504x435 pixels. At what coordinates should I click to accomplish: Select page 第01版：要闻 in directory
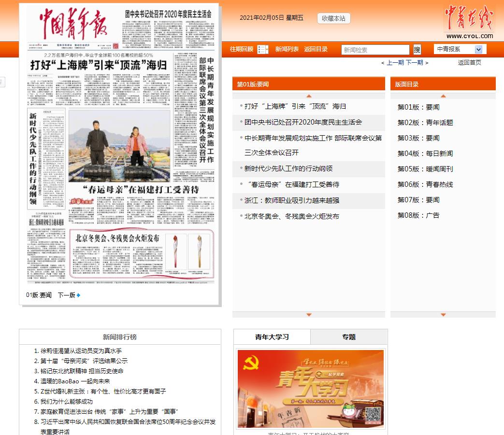point(418,107)
